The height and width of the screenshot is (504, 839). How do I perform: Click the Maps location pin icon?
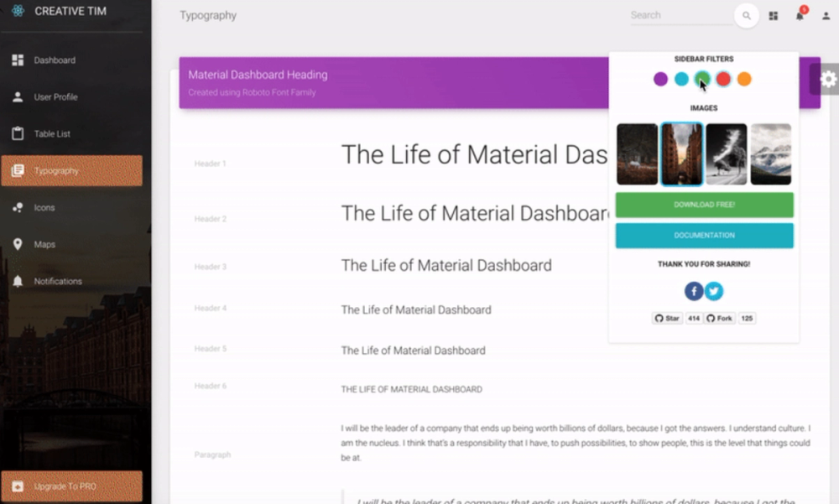pos(18,244)
